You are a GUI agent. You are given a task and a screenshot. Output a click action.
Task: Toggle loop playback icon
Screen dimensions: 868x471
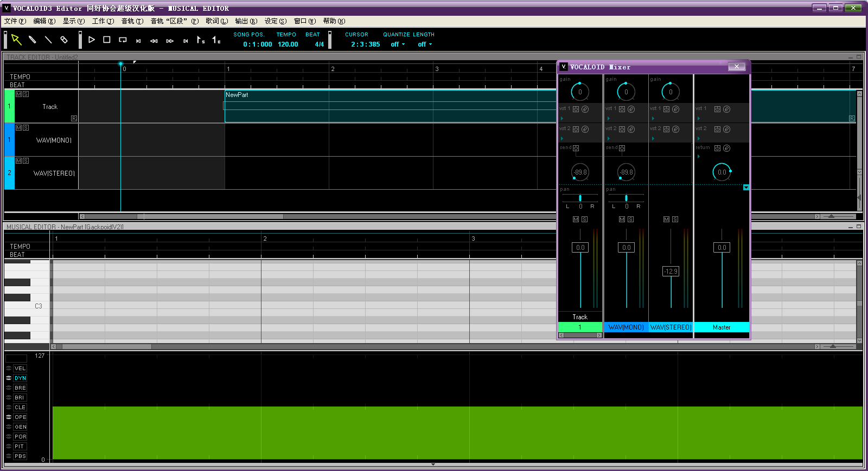[123, 40]
